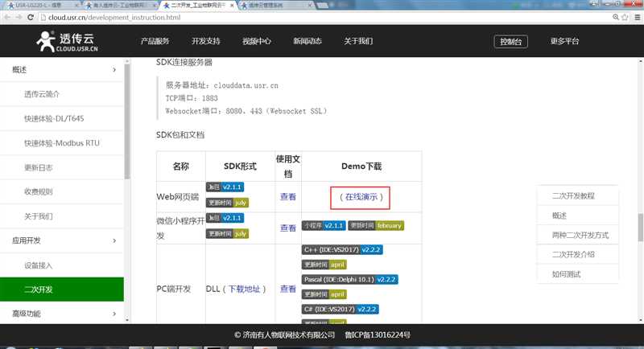The height and width of the screenshot is (349, 644).
Task: Click the v2.1.1 SDK badge in 微信小程序开发 row
Action: (225, 218)
